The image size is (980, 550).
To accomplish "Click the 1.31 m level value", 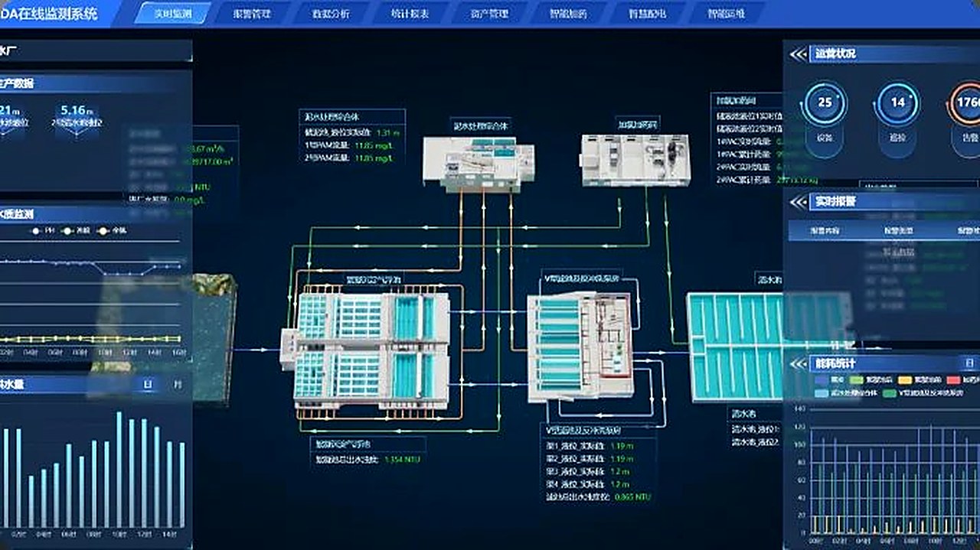I will click(x=389, y=132).
